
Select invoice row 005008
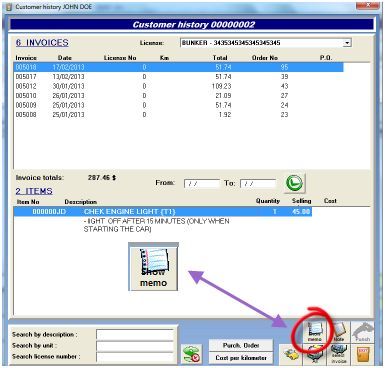click(x=178, y=115)
